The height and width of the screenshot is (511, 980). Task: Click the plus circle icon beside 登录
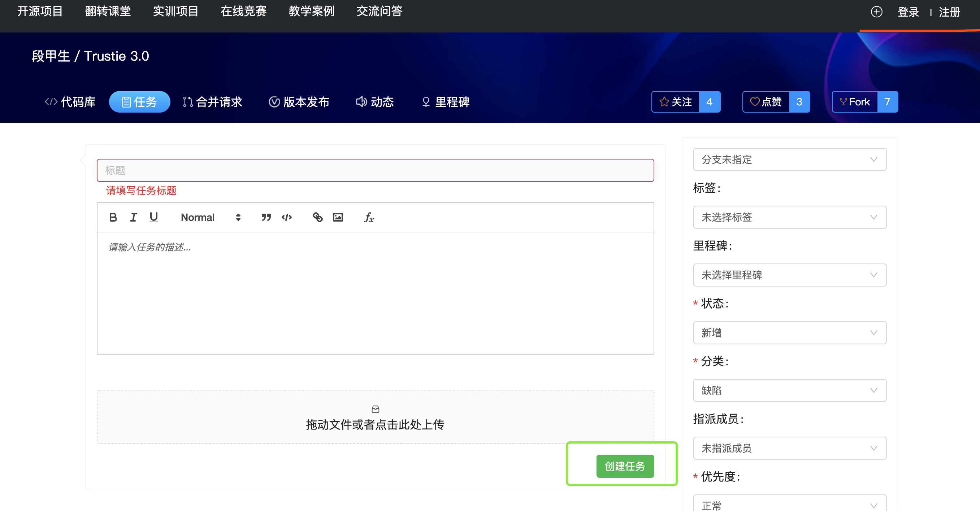point(876,12)
